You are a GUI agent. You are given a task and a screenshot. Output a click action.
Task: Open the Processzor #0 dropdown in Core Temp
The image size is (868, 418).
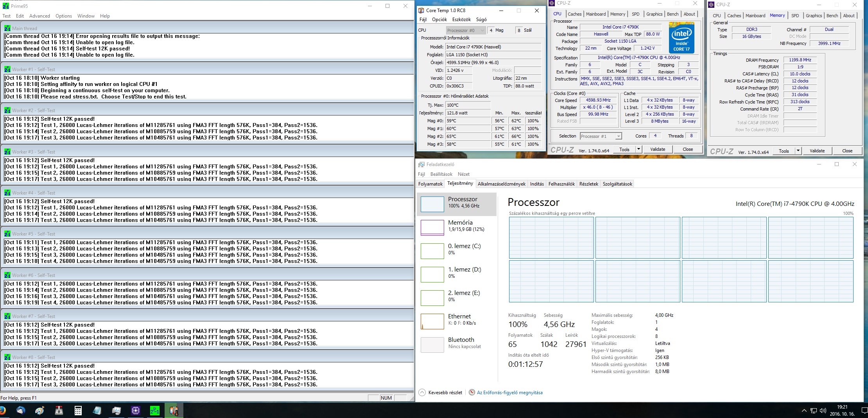pyautogui.click(x=466, y=30)
